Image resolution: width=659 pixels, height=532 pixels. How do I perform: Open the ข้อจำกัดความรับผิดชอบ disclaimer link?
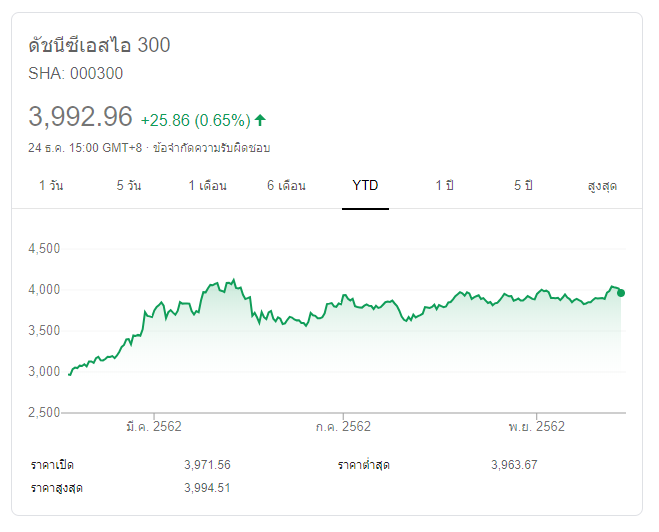pyautogui.click(x=212, y=148)
